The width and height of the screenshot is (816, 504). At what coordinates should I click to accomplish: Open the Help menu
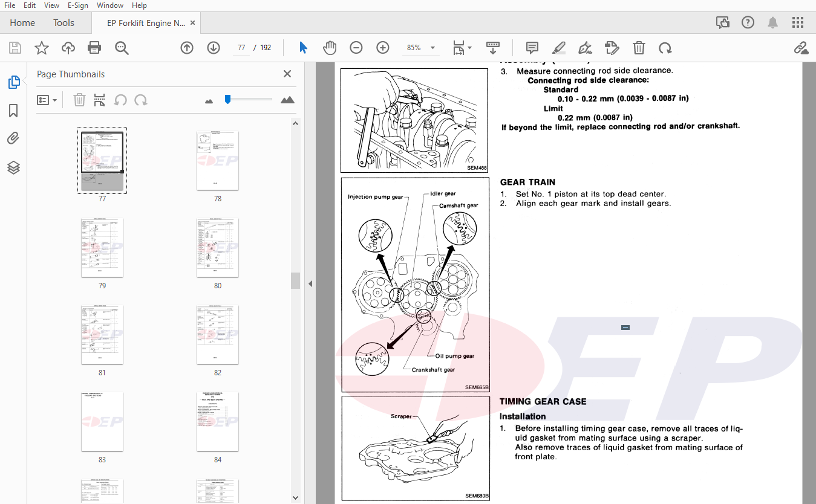(x=139, y=5)
